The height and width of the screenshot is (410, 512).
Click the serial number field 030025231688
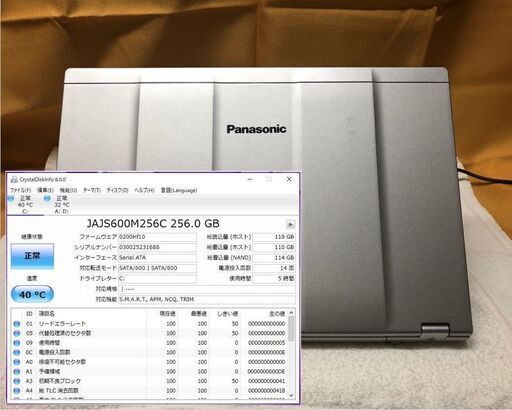[157, 247]
